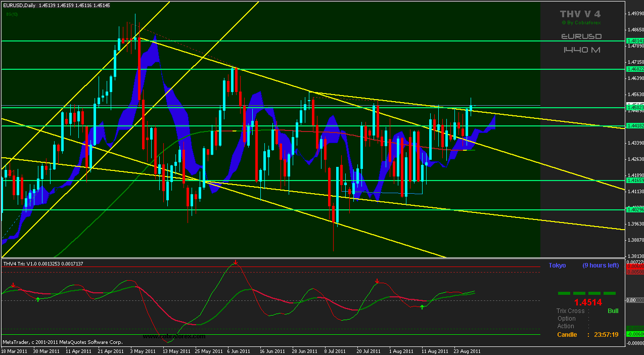Viewport: 644px width, 355px height.
Task: Click the 1440 M timeframe label
Action: pos(581,50)
